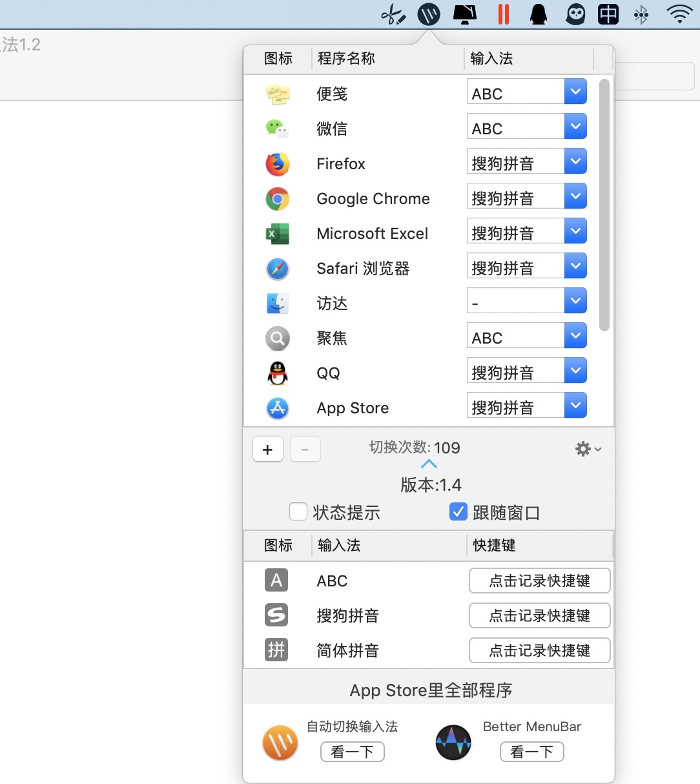Click the Firefox app icon
This screenshot has width=700, height=784.
(x=278, y=163)
